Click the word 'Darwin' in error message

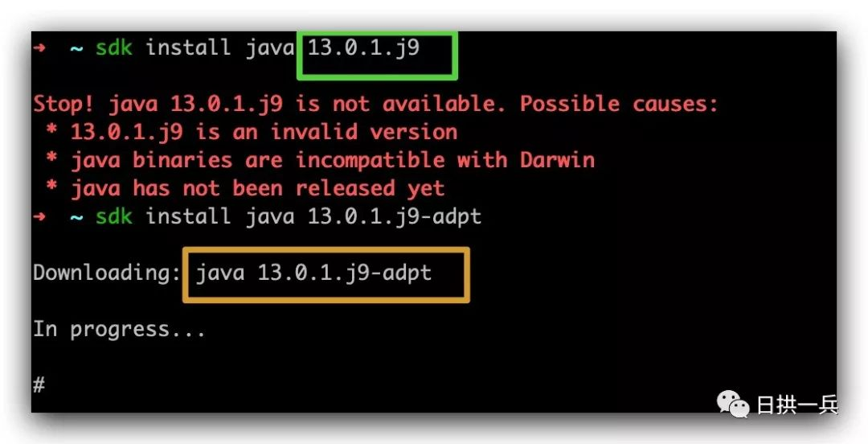(558, 159)
